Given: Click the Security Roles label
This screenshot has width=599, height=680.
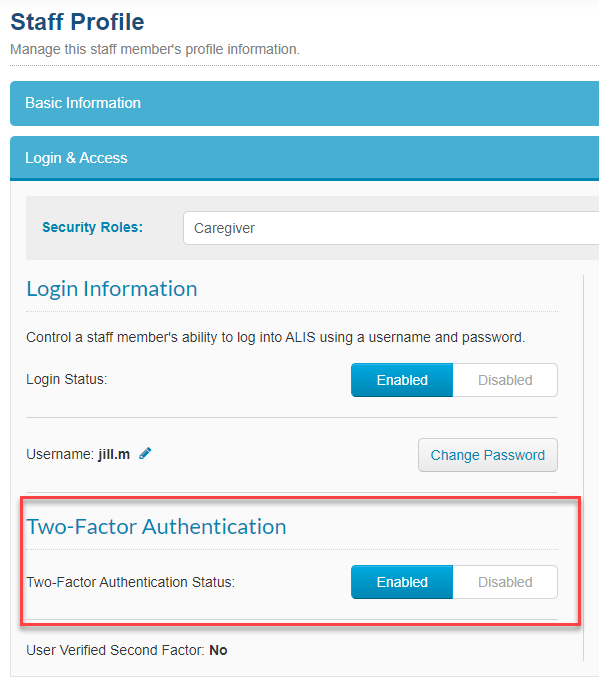Looking at the screenshot, I should click(x=92, y=227).
